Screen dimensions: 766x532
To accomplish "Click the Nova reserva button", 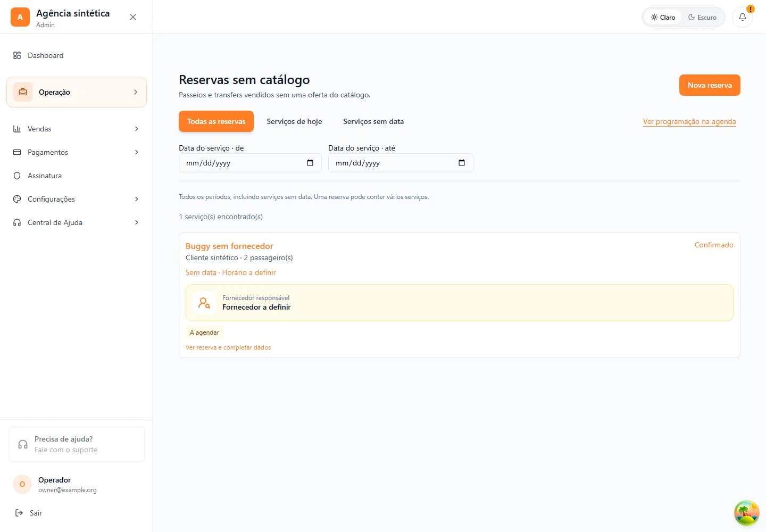I will click(x=710, y=85).
